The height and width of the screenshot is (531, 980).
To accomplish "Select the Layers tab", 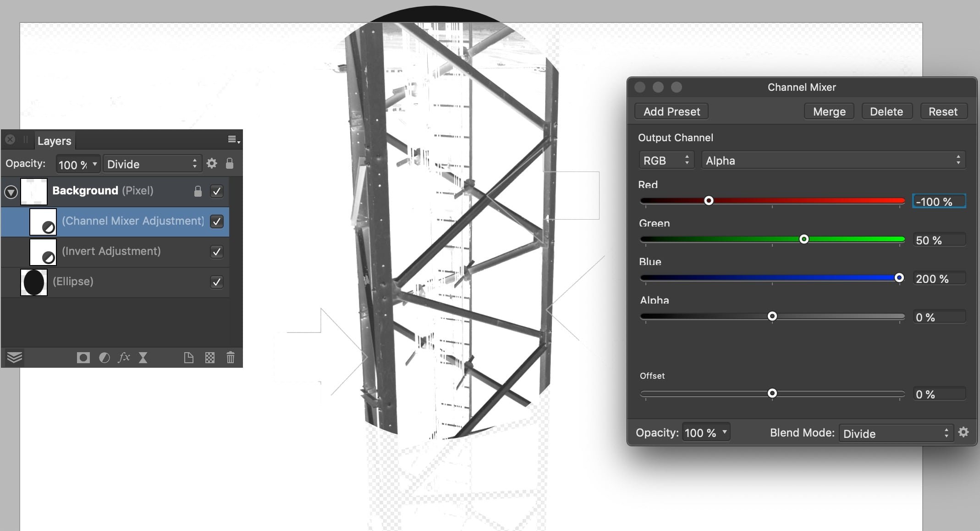I will point(55,141).
